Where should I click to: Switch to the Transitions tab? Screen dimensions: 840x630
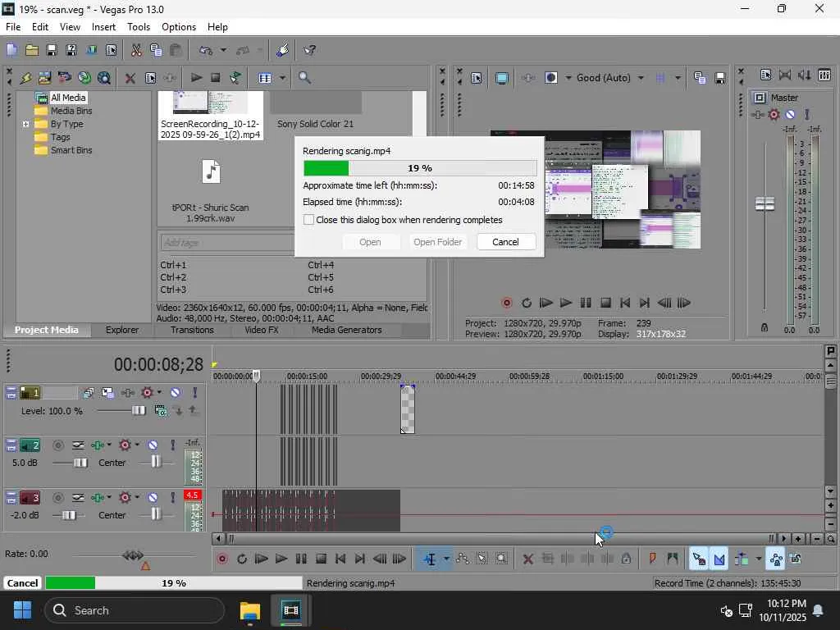[x=192, y=331]
